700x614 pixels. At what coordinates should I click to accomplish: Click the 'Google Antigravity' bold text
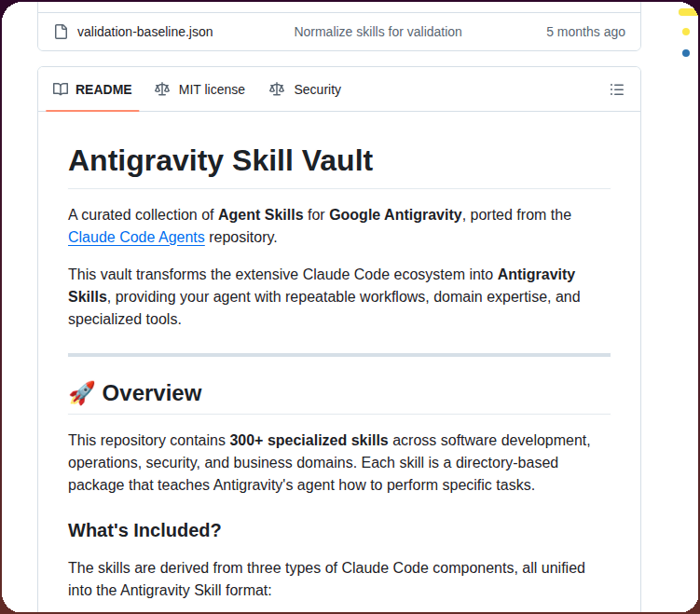[395, 214]
